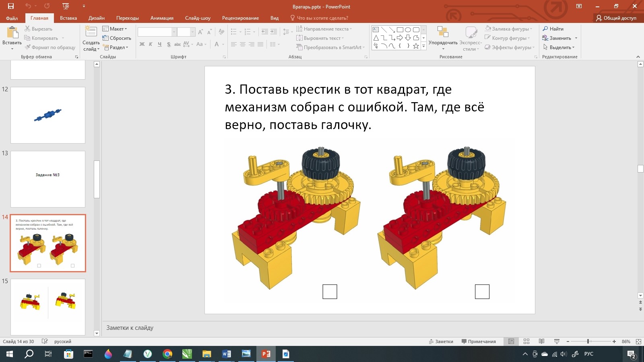Viewport: 644px width, 362px height.
Task: Start Slide Show from status bar icon
Action: (557, 341)
